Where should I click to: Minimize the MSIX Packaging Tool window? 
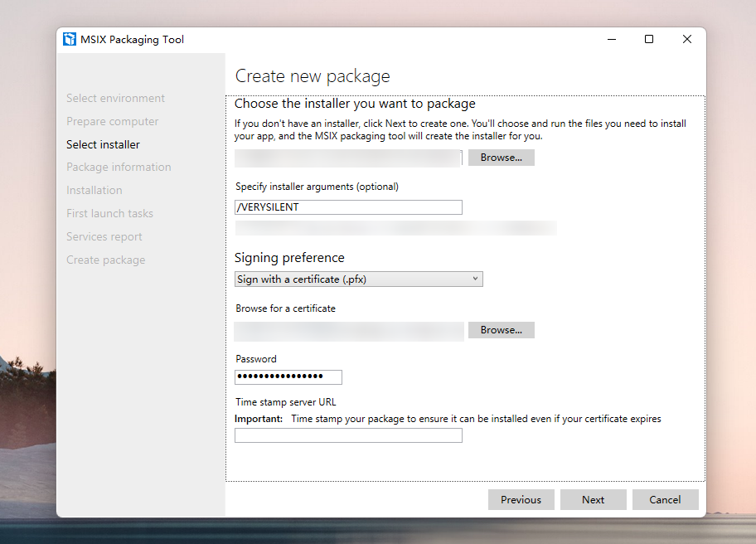pyautogui.click(x=612, y=39)
